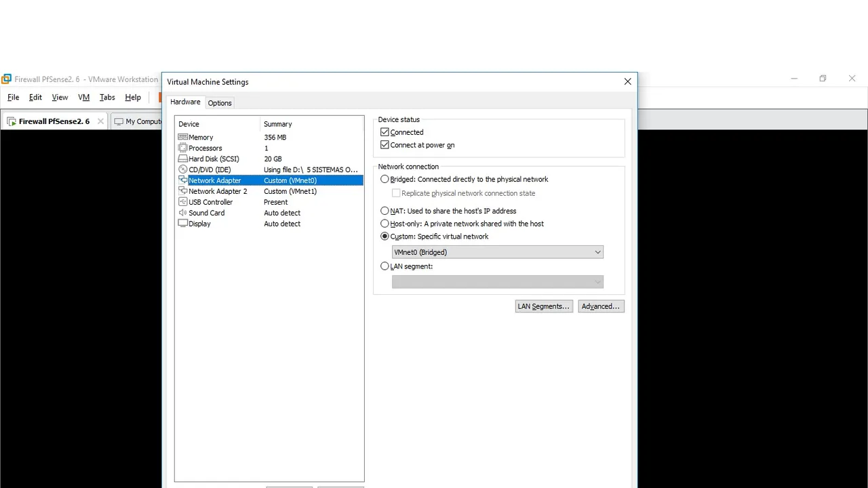868x488 pixels.
Task: Click the Network Adapter 2 icon
Action: point(182,191)
